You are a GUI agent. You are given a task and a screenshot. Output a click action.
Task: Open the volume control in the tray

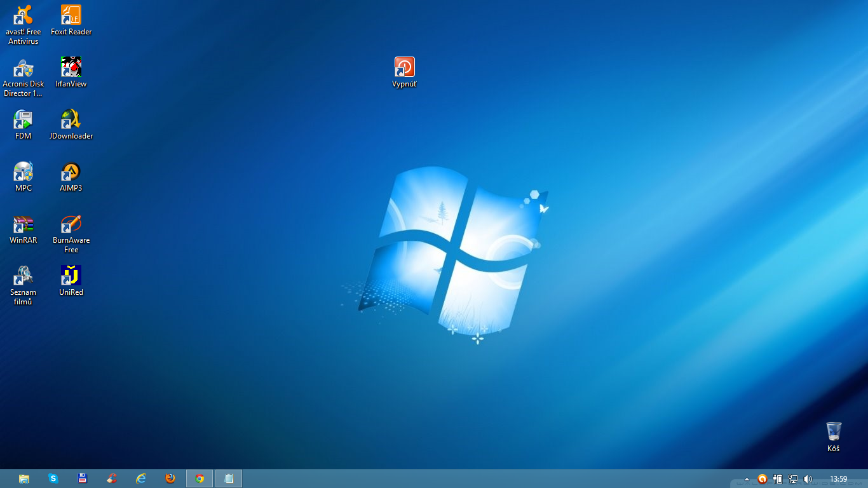808,478
